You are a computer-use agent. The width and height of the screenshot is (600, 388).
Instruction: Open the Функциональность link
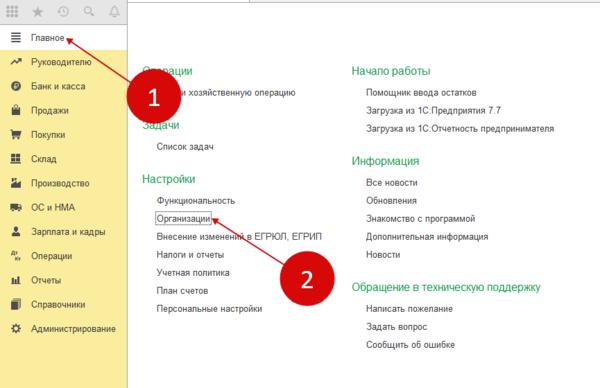(196, 201)
